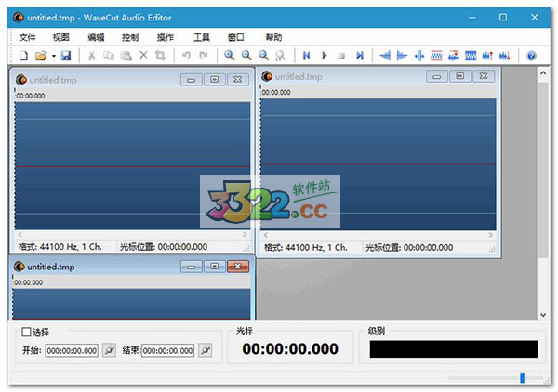Viewport: 558px width, 392px height.
Task: Click the solid block waveform icon
Action: point(471,56)
